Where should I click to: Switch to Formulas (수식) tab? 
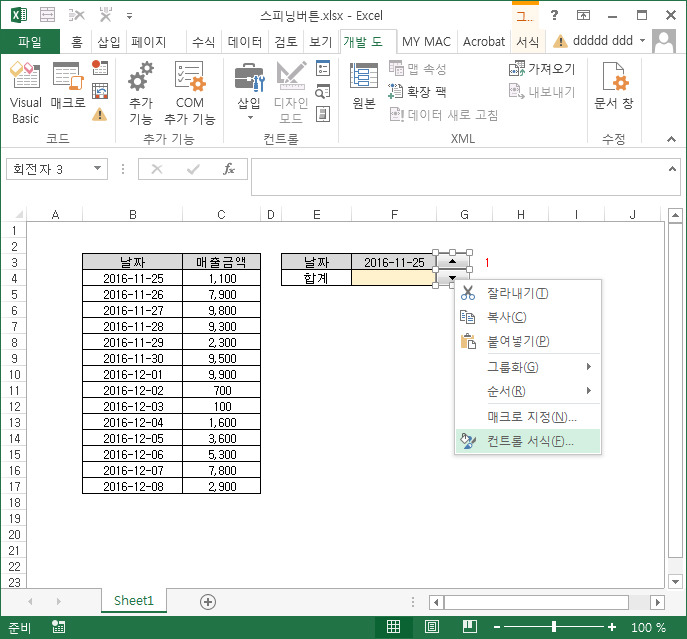tap(204, 42)
